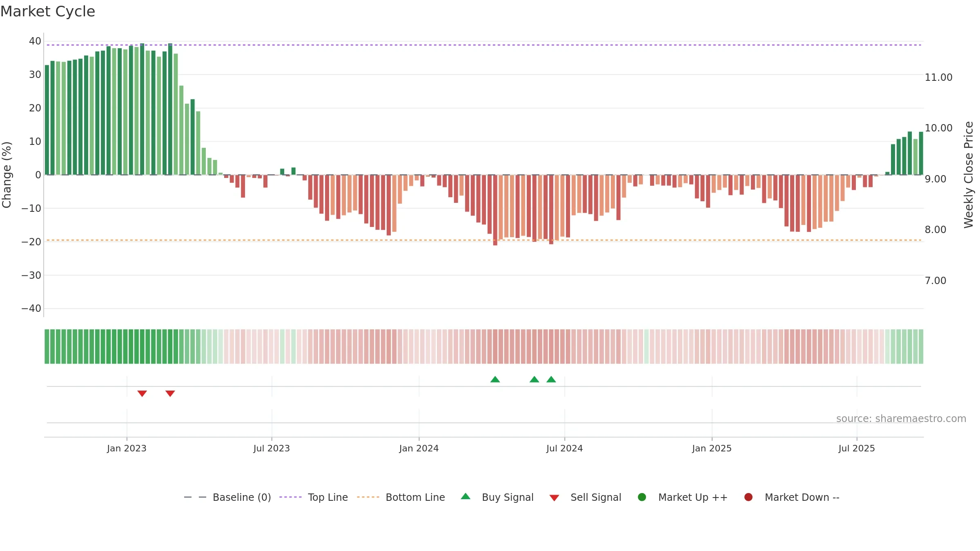Click the purple dotted Top Line in chart

(x=484, y=45)
